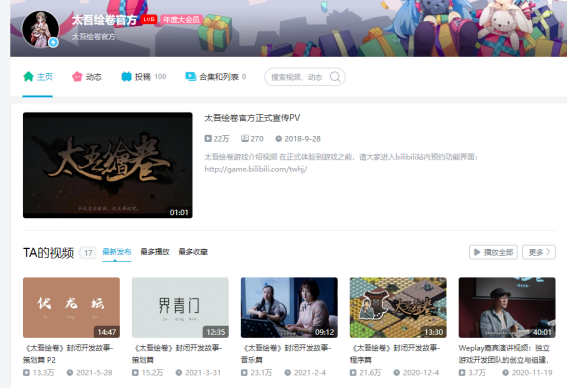Image resolution: width=567 pixels, height=388 pixels.
Task: Click the clock icon beside 2020-11-19
Action: click(506, 372)
